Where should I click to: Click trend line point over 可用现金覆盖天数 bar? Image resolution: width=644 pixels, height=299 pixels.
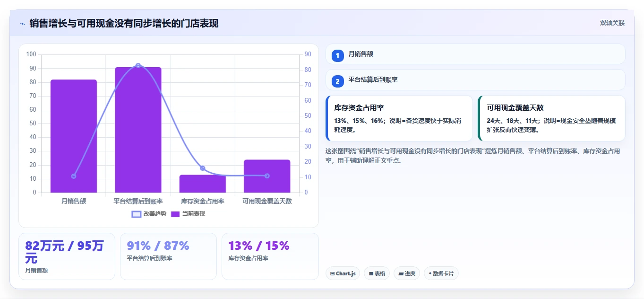(267, 176)
